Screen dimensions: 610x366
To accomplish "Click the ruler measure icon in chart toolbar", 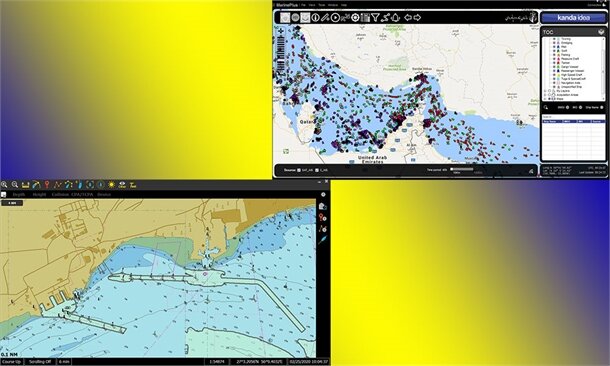I will coord(26,185).
